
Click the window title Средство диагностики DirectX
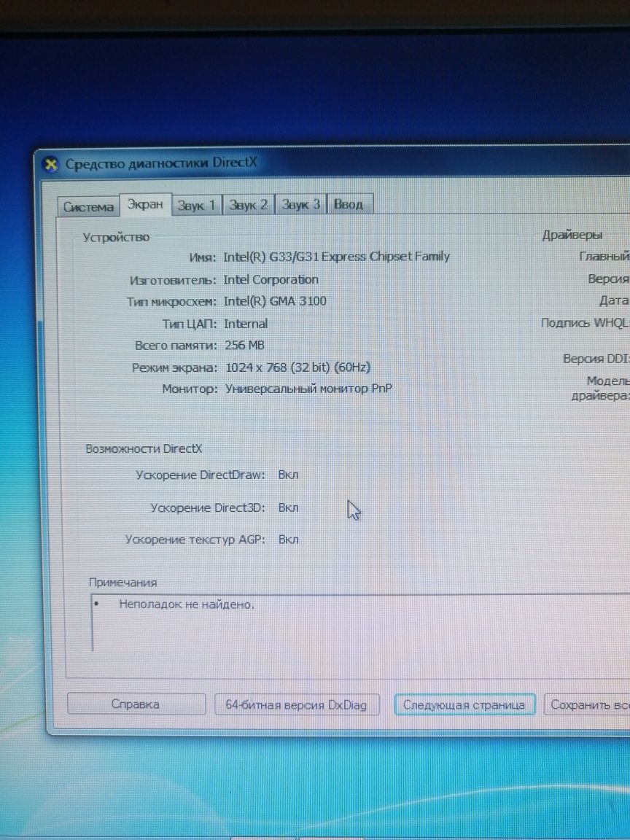point(161,163)
